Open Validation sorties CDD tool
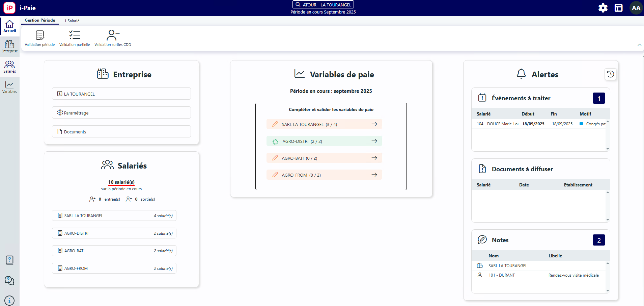 pos(113,38)
